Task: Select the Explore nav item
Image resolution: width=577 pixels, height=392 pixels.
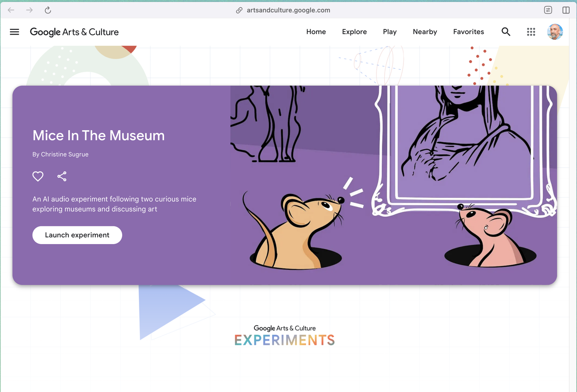Action: pyautogui.click(x=354, y=32)
